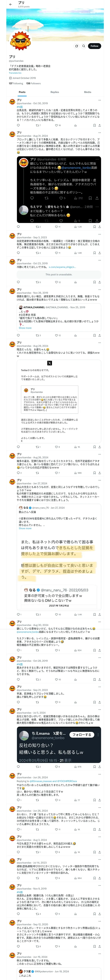Share the Oct 30, 2019 post
Viewport: 110px width, 980px height.
click(99, 125)
